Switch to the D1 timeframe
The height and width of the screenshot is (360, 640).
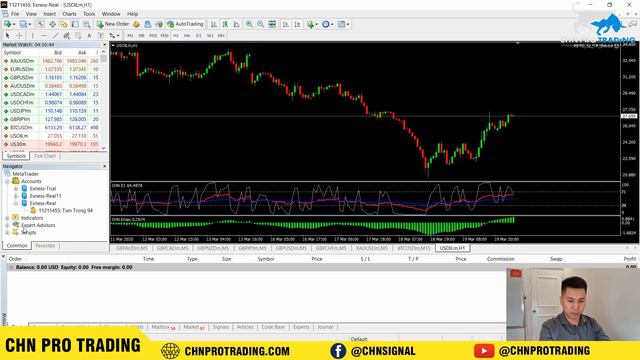198,36
